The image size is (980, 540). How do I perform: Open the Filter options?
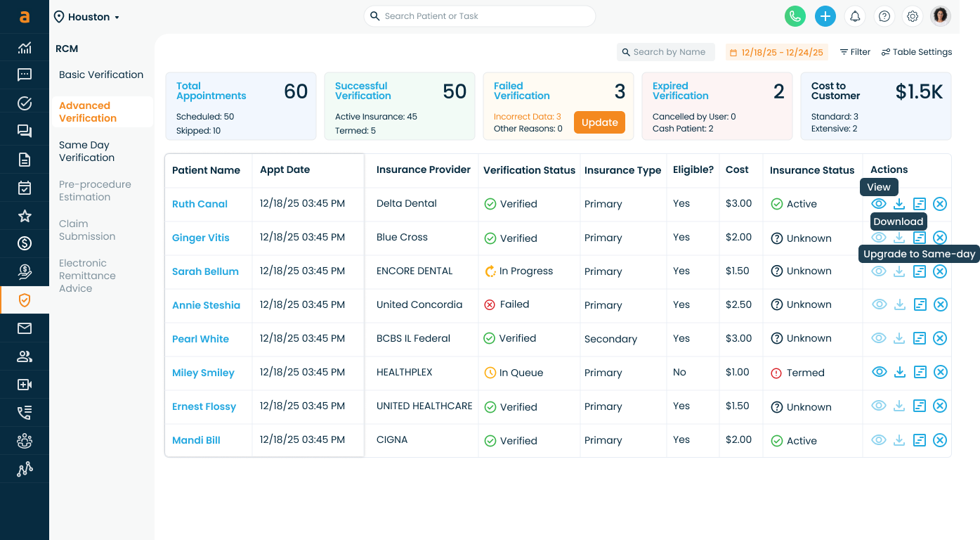click(x=855, y=52)
